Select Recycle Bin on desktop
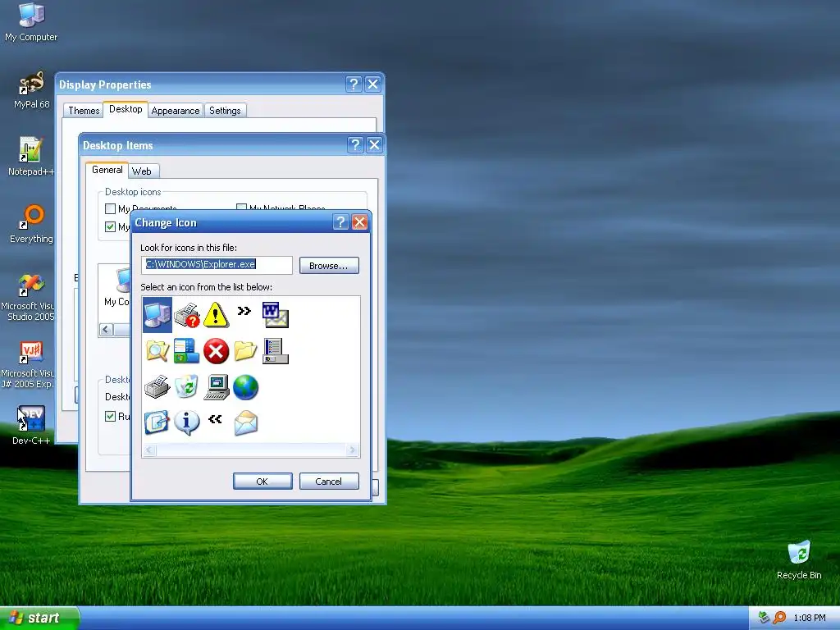The image size is (840, 630). (x=799, y=559)
